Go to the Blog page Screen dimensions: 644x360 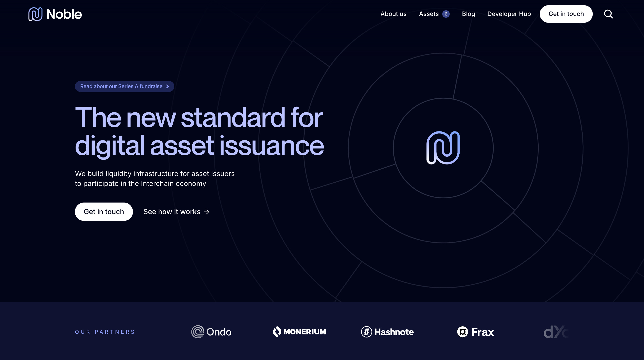[468, 14]
